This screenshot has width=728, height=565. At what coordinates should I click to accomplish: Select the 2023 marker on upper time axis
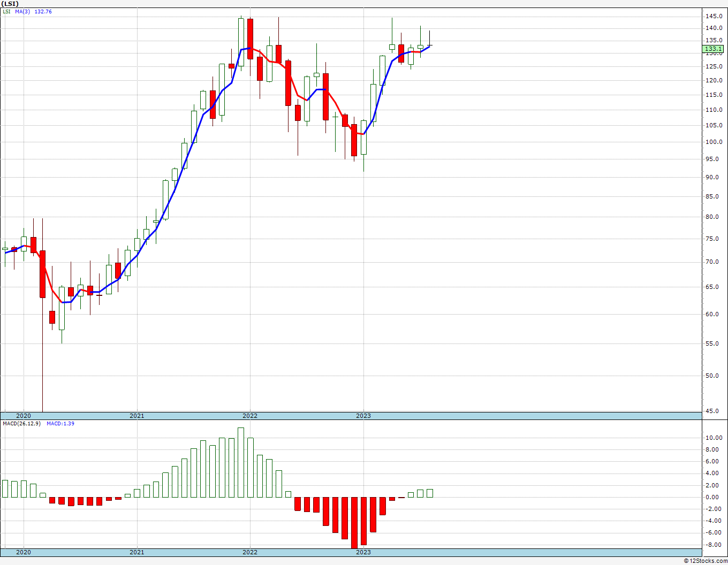[x=363, y=416]
